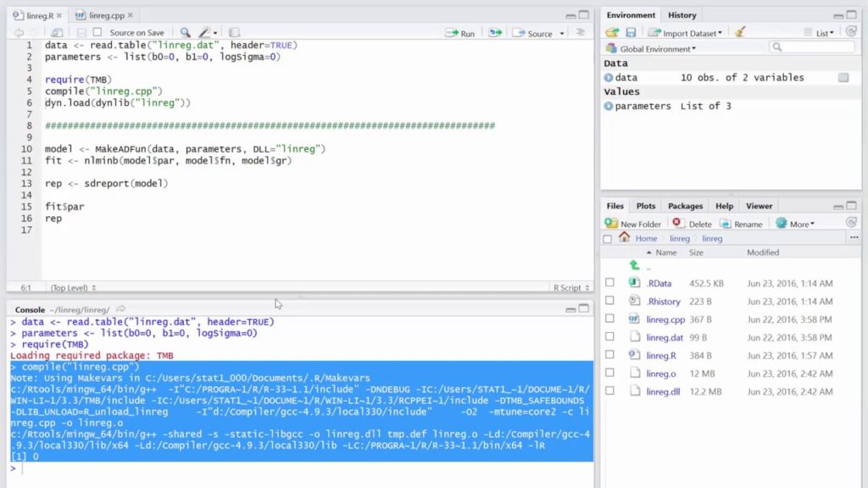Screen dimensions: 868x488
Task: Open R Script file type selector
Action: coord(571,288)
